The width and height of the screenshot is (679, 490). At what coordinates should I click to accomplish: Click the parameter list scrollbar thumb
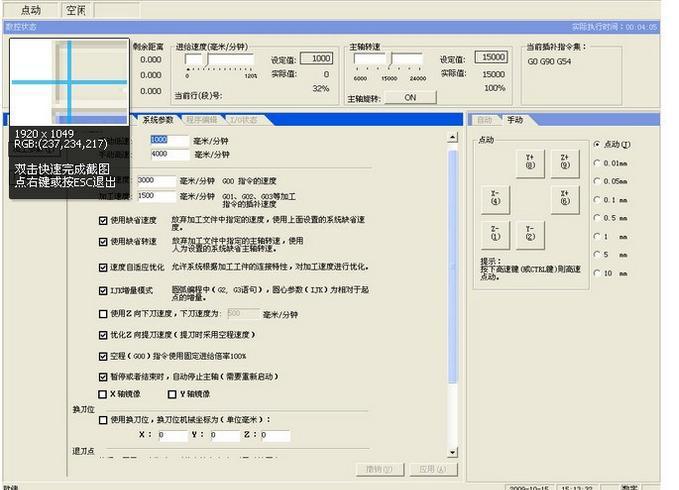(x=453, y=266)
